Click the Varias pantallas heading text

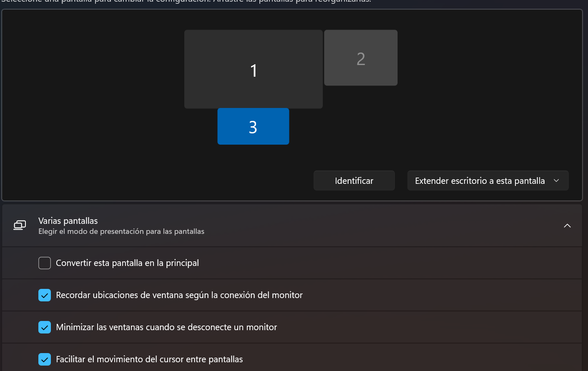68,221
